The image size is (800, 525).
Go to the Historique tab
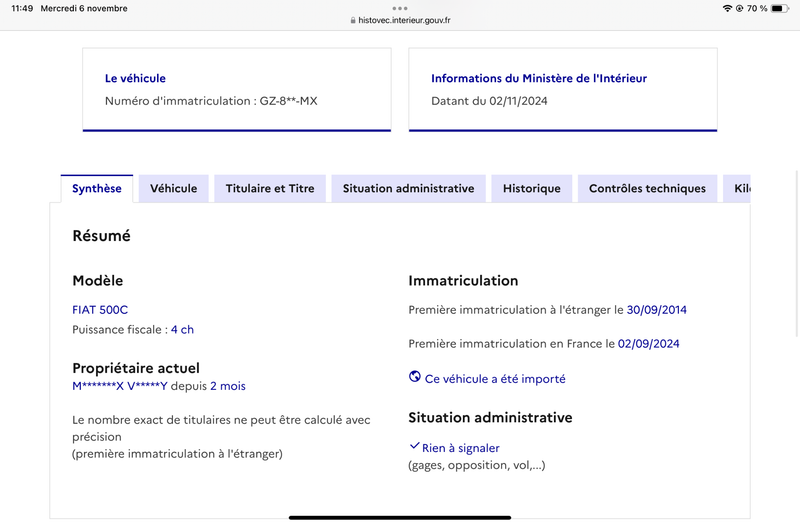(532, 188)
